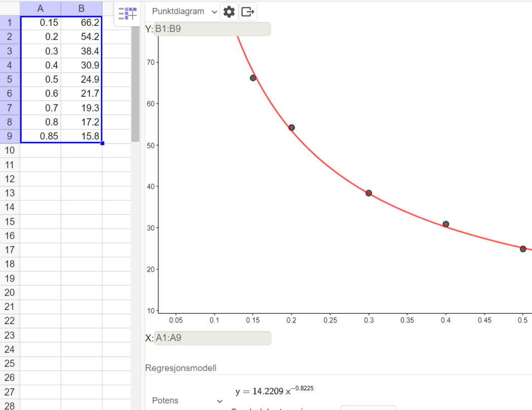Click the X data range field A1:A9
This screenshot has width=532, height=410.
click(x=212, y=338)
